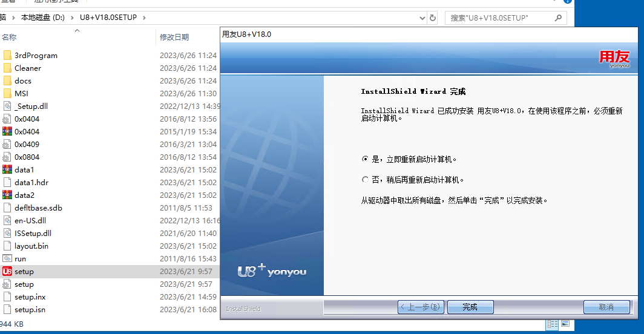This screenshot has height=334, width=644.
Task: Expand chevron after 本地磁盘 (D:) in path
Action: coord(72,18)
